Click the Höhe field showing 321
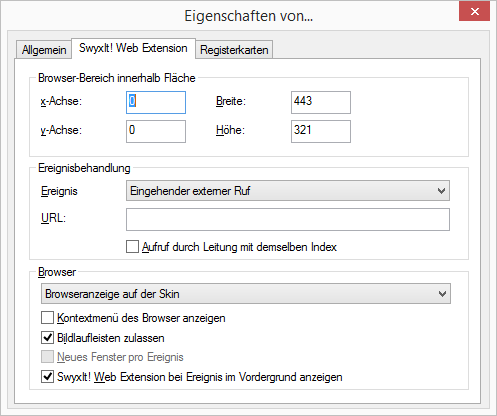497x416 pixels. tap(321, 131)
